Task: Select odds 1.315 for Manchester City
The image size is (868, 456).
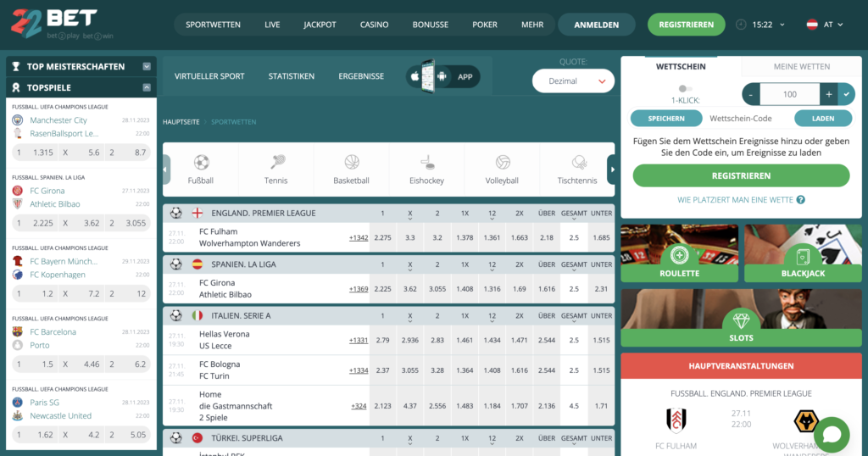Action: 36,153
